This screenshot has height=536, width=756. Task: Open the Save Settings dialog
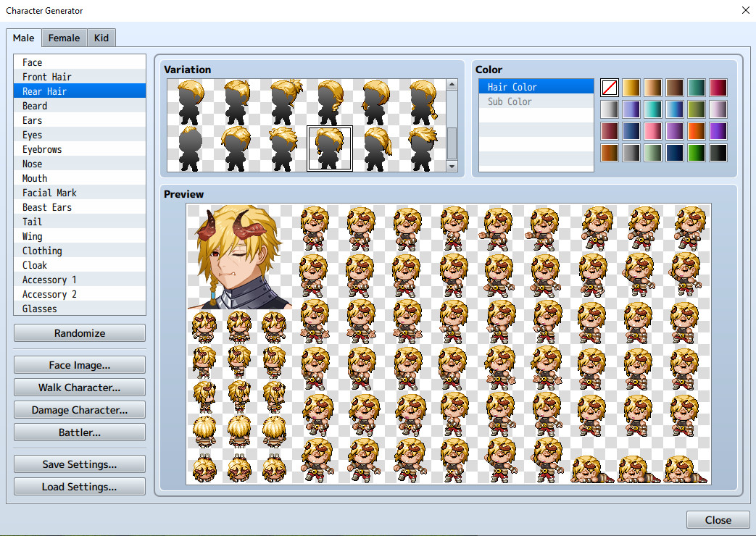click(79, 464)
